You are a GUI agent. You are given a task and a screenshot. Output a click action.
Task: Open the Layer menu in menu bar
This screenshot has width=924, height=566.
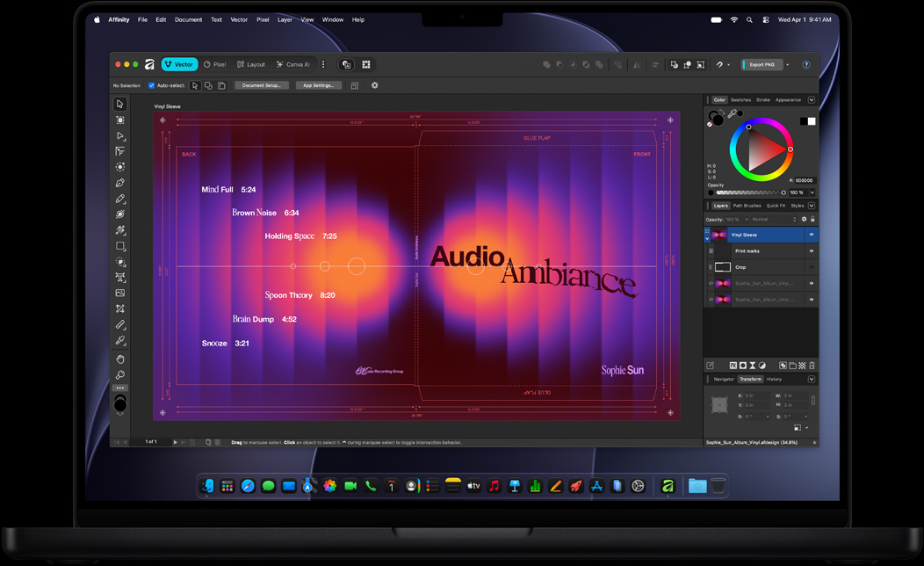click(285, 19)
